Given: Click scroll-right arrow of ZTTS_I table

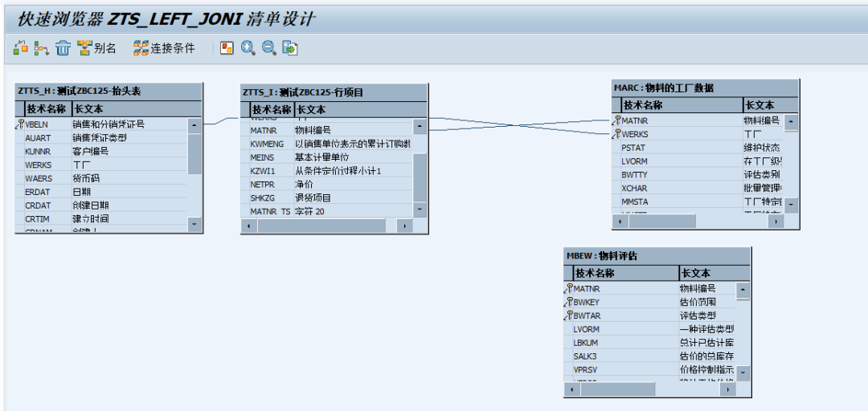Looking at the screenshot, I should [x=405, y=226].
